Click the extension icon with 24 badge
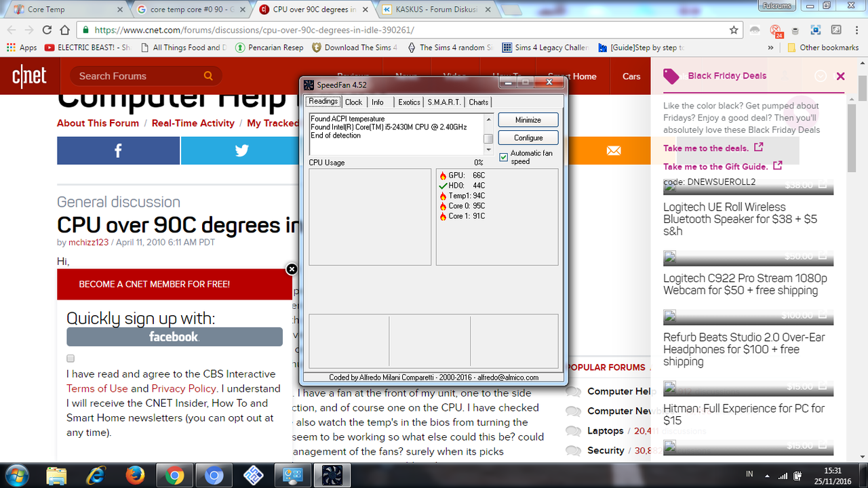 (776, 30)
